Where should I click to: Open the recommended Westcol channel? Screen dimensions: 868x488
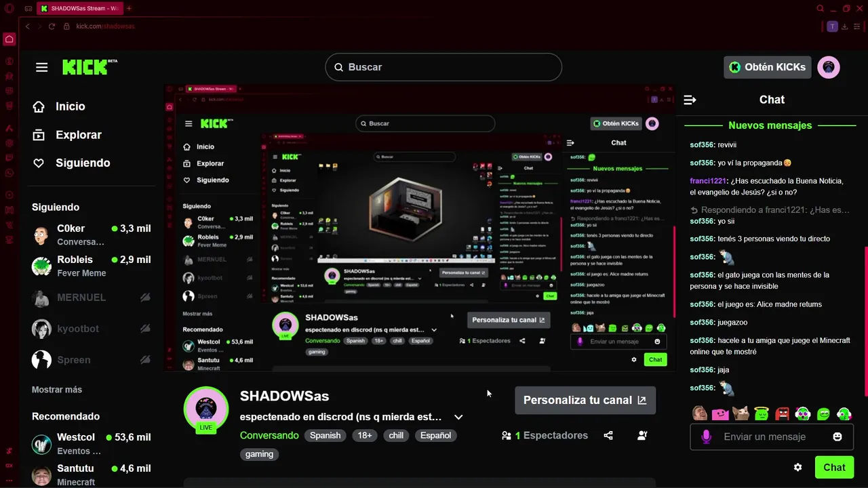[92, 443]
